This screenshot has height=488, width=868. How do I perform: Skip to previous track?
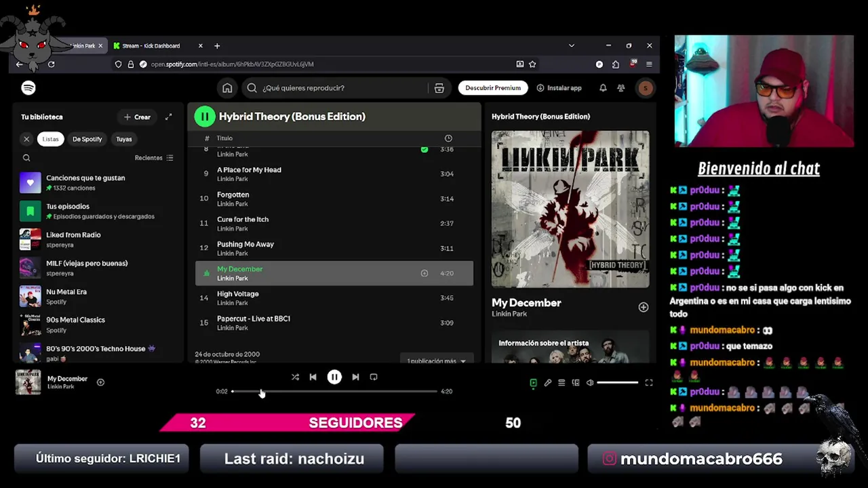[313, 377]
